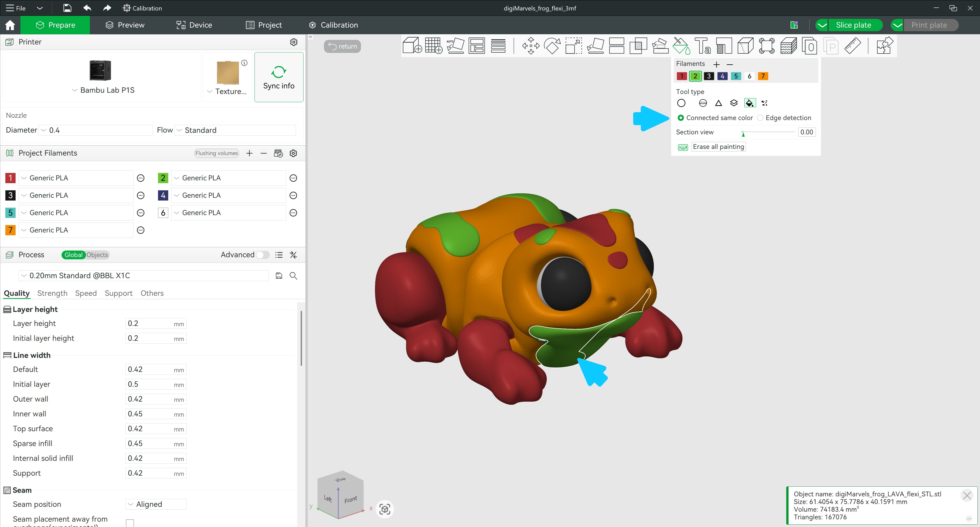980x527 pixels.
Task: Open printer settings gear icon
Action: click(x=294, y=42)
